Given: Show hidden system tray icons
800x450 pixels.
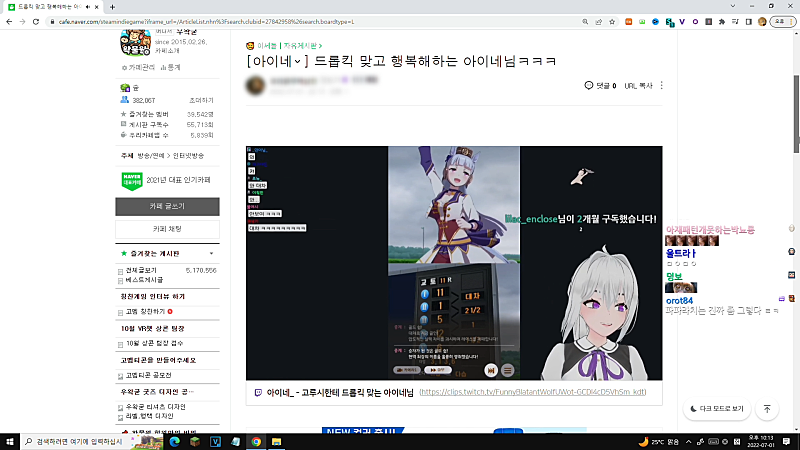Looking at the screenshot, I should tap(688, 442).
